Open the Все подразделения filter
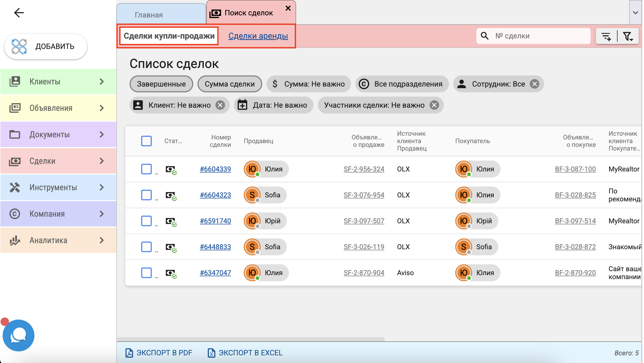644x363 pixels. (402, 84)
